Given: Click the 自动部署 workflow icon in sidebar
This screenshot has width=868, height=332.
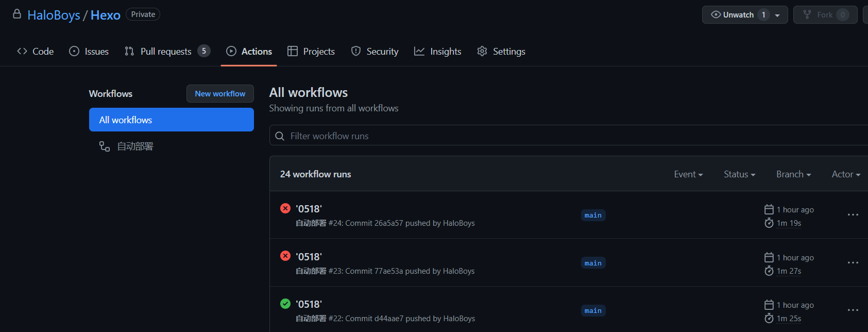Looking at the screenshot, I should click(105, 146).
